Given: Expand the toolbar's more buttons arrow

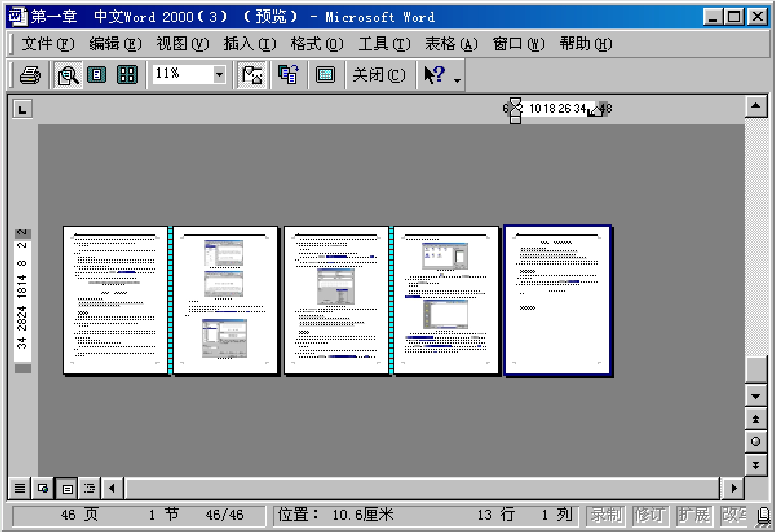Looking at the screenshot, I should pos(457,80).
